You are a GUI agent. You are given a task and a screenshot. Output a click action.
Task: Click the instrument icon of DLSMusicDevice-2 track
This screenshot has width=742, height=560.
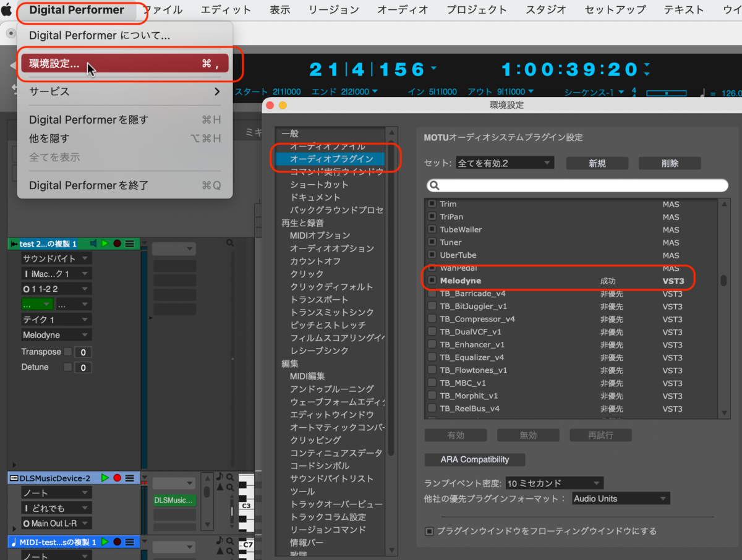click(x=14, y=478)
